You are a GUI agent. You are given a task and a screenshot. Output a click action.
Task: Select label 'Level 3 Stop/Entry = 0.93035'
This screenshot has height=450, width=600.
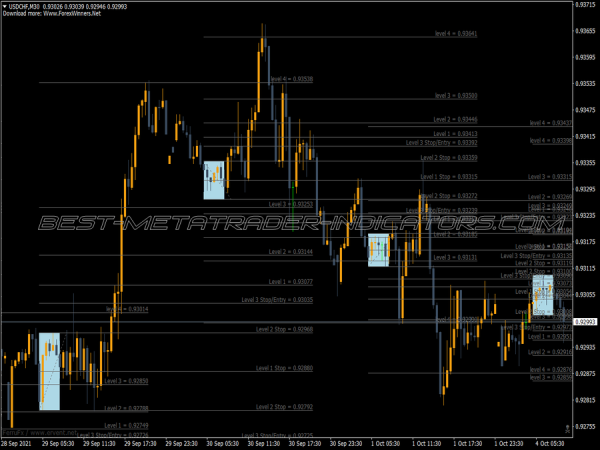(277, 300)
